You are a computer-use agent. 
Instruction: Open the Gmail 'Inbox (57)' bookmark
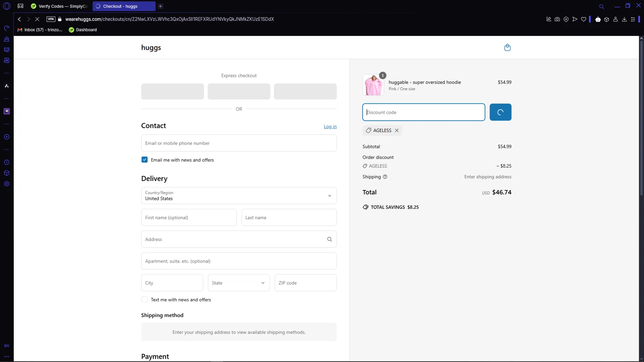coord(39,30)
